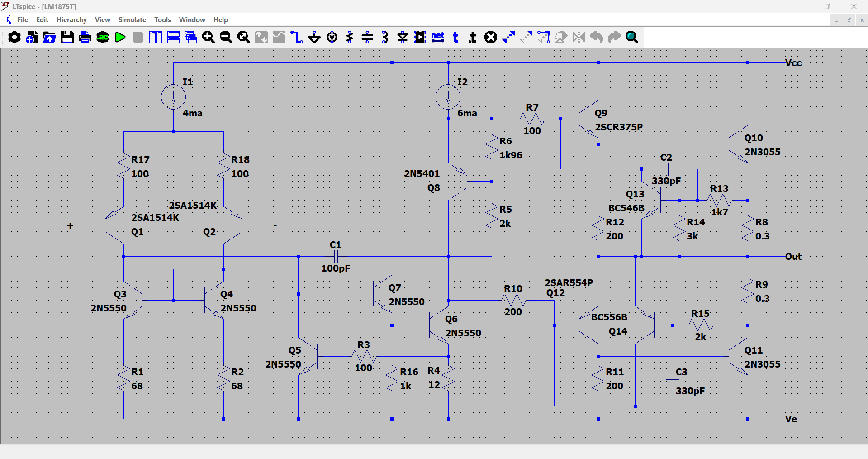Minimize the inner schematic window
Viewport: 868px width, 459px height.
tap(836, 20)
